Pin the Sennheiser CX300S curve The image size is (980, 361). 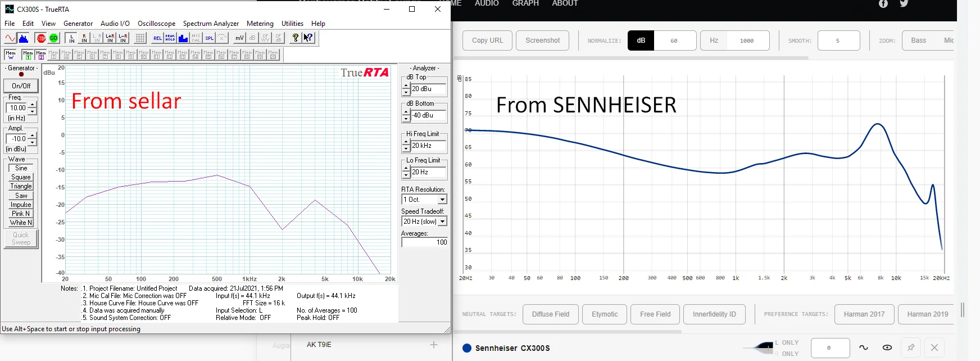tap(911, 348)
